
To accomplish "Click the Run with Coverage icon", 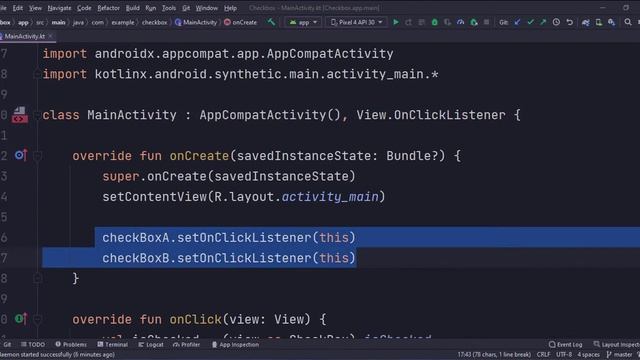I will [447, 22].
